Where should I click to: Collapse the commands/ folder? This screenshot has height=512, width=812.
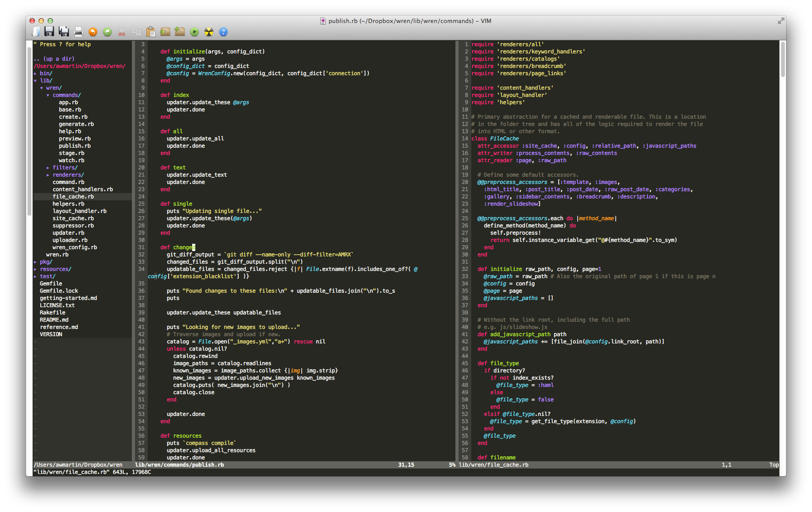pos(66,95)
